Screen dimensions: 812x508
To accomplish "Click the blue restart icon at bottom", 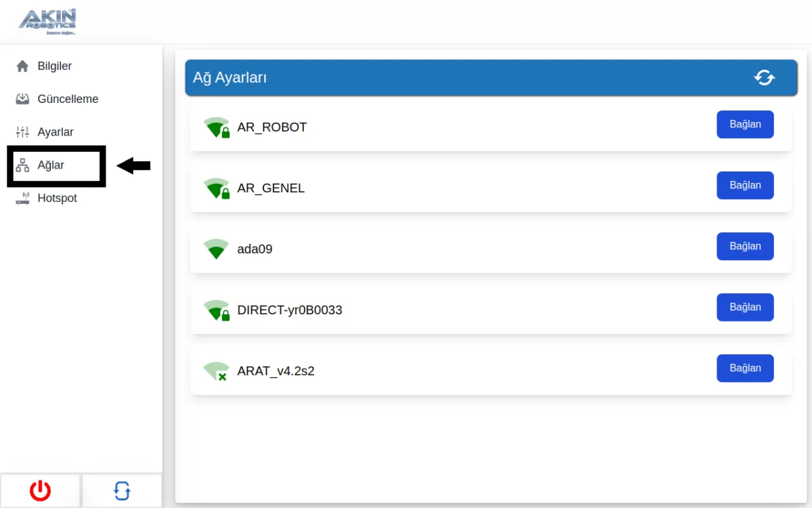I will coord(122,490).
